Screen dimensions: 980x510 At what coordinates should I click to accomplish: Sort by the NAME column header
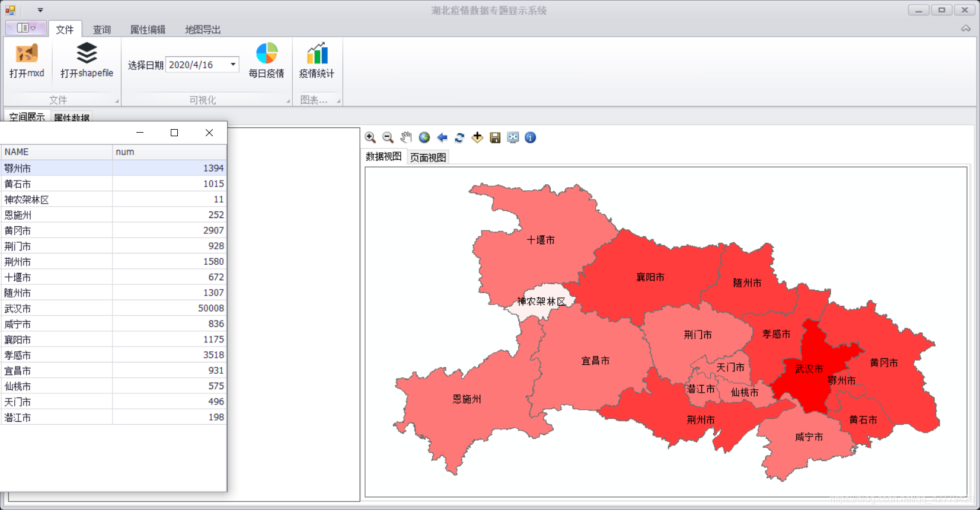[x=57, y=152]
